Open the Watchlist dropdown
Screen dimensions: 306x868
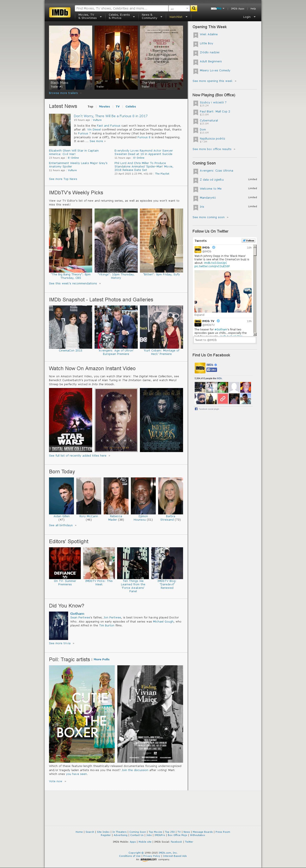178,17
